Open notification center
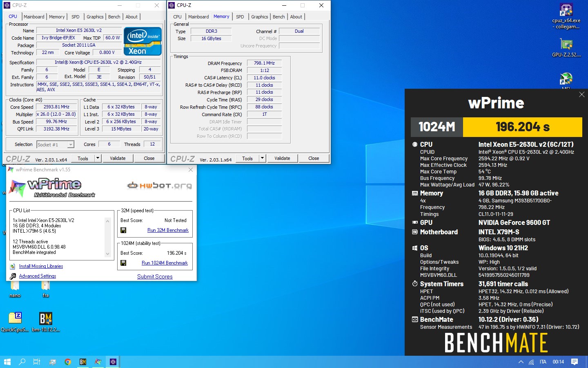588x368 pixels. point(575,362)
